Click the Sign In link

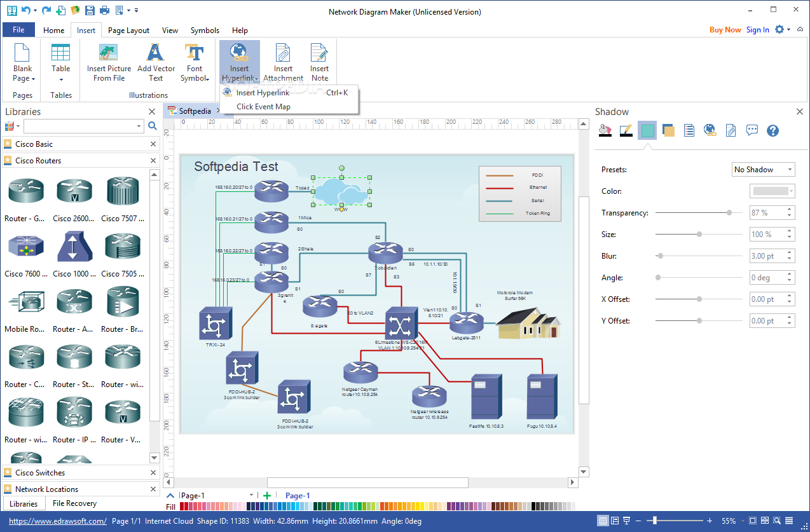pyautogui.click(x=757, y=30)
